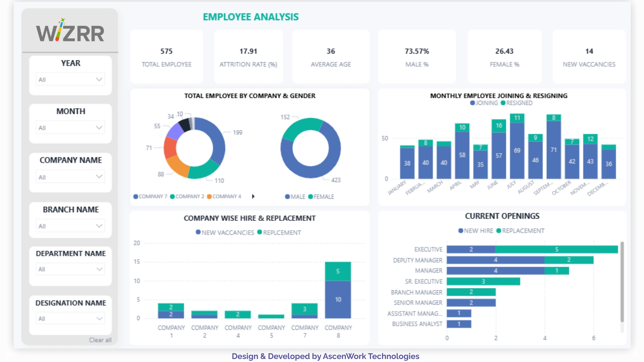Click the COMPANY 2 legend marker
This screenshot has width=644, height=362.
(x=172, y=196)
